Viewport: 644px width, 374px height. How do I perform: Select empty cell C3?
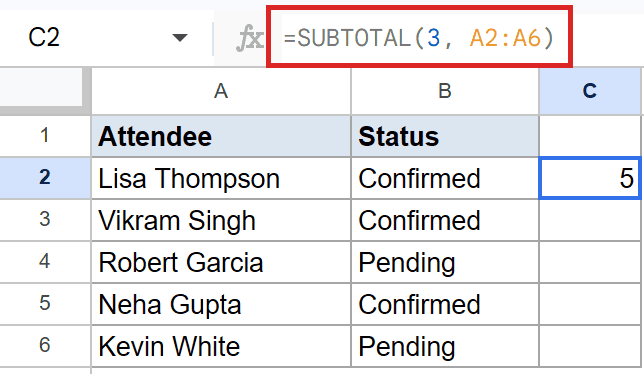[x=590, y=220]
